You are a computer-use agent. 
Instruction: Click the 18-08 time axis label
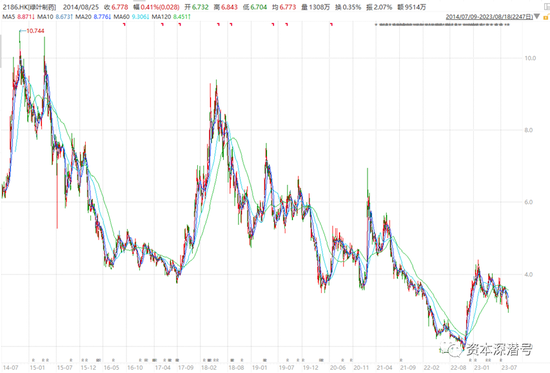point(236,367)
